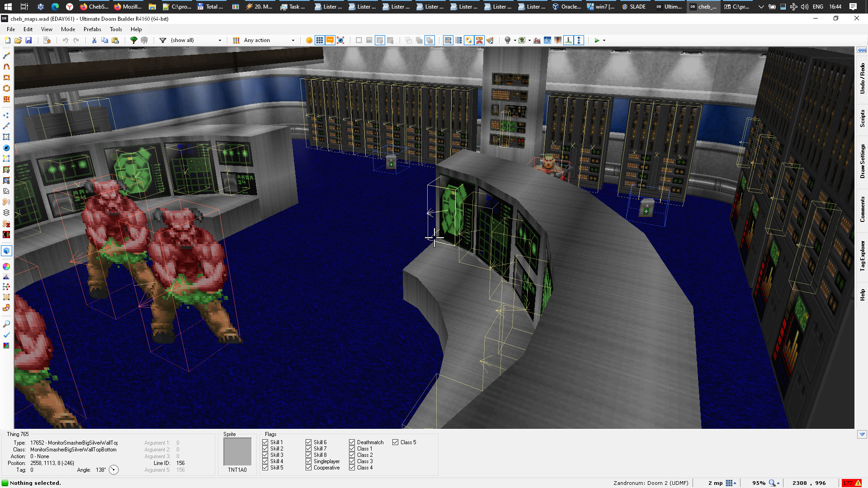
Task: Open the Tag Explorer side tab
Action: pyautogui.click(x=862, y=255)
